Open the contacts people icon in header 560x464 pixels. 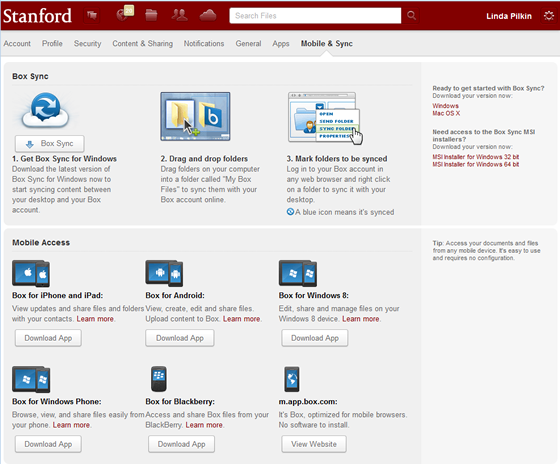tap(179, 15)
